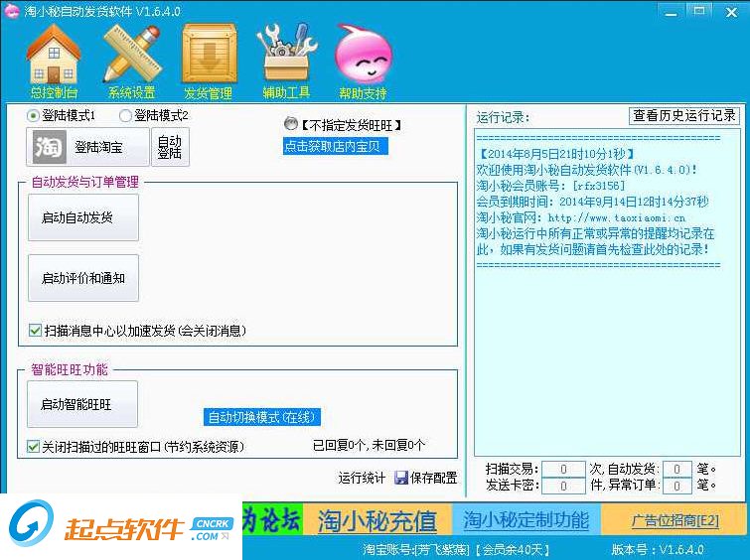Click 自动登陆 button
Screen dimensions: 750x560
pos(170,147)
